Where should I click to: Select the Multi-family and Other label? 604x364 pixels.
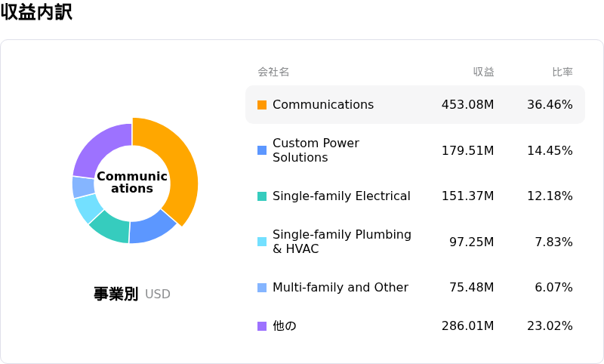pos(341,287)
